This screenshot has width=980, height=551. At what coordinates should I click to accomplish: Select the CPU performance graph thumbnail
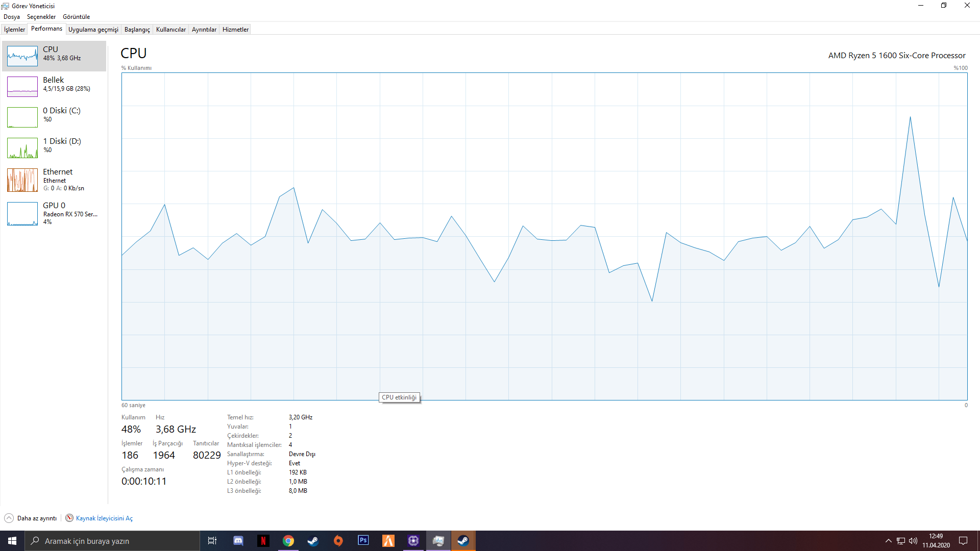coord(22,56)
